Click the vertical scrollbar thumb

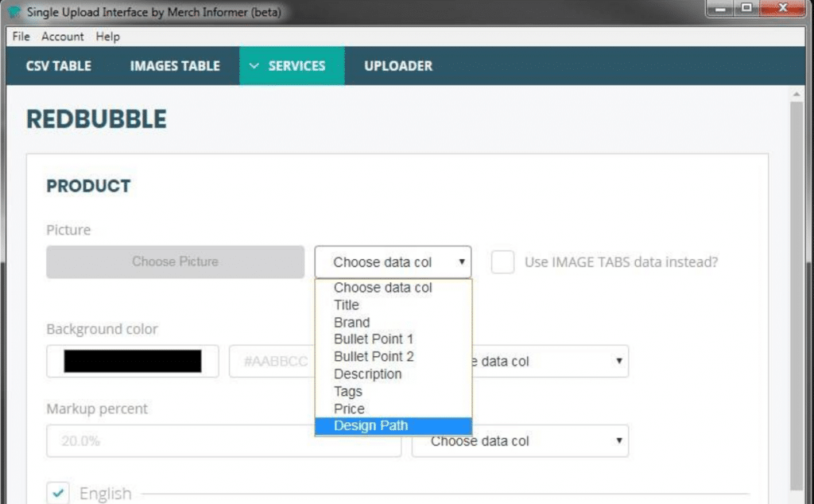tap(797, 296)
